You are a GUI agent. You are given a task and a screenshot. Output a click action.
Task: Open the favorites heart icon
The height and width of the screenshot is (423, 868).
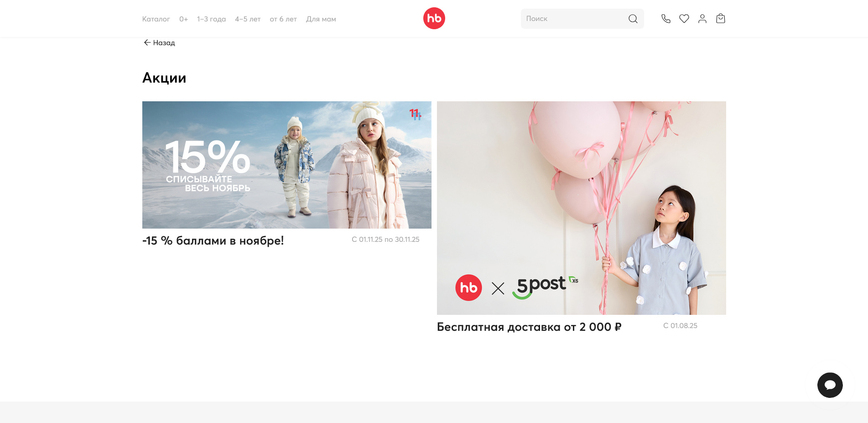[x=684, y=19]
